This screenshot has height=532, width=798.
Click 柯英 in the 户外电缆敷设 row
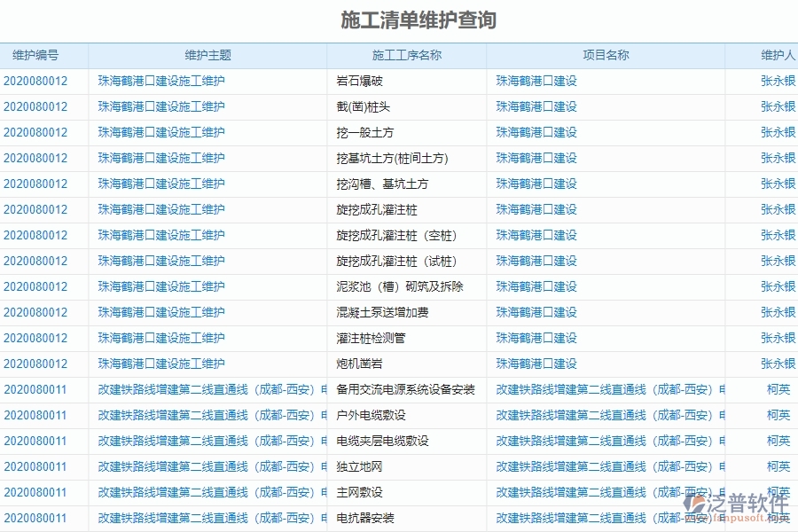click(777, 415)
